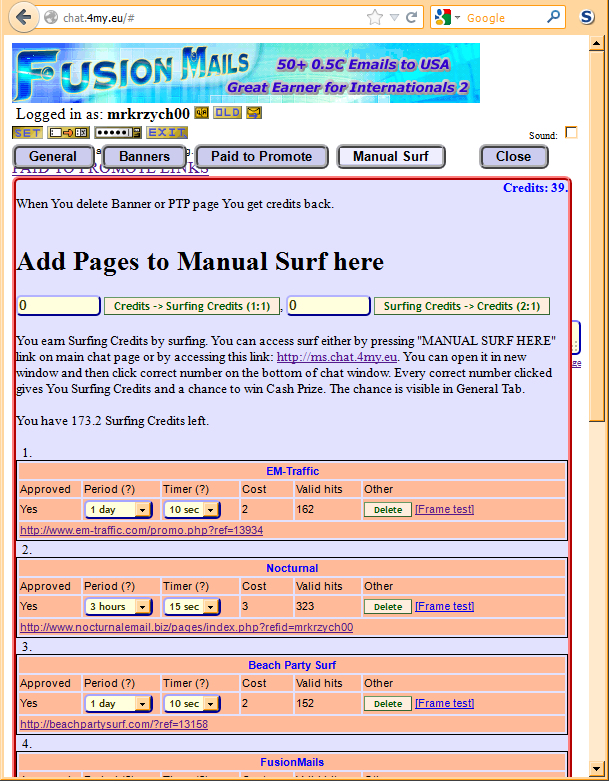Delete the EM-Traffic page
The image size is (609, 781).
coord(387,510)
